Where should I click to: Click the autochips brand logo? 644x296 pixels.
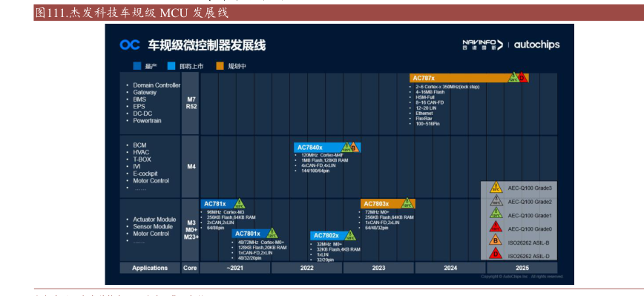click(536, 45)
